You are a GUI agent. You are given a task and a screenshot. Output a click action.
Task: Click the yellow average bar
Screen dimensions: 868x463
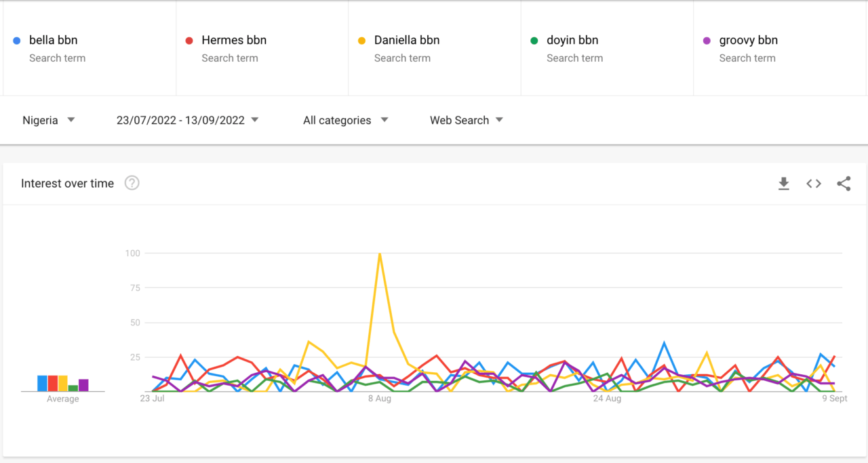[x=63, y=384]
